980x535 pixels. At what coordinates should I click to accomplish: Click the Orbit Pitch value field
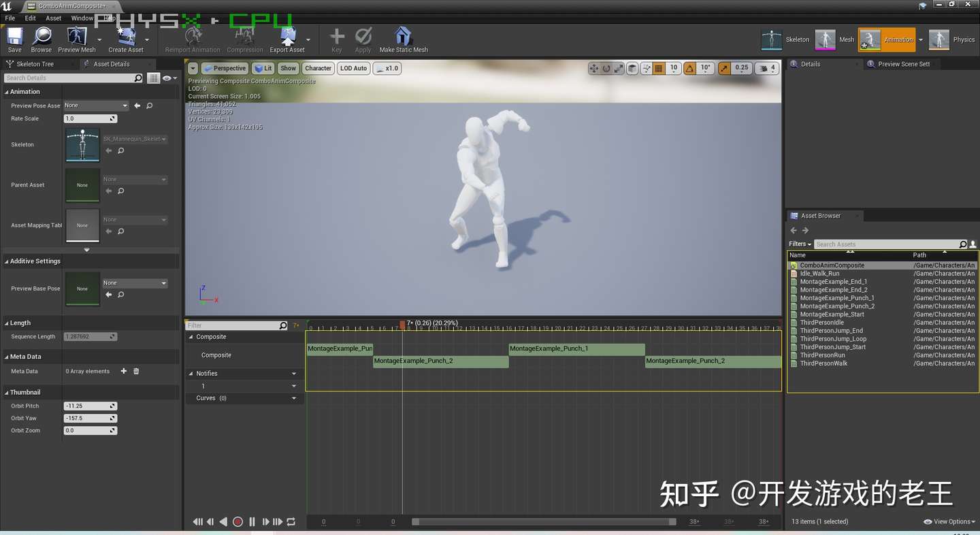(x=90, y=406)
